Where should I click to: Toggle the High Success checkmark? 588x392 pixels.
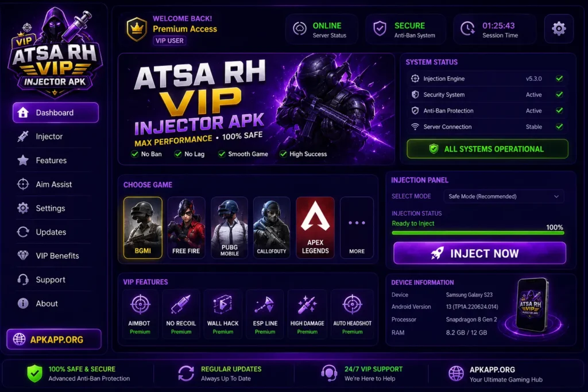pyautogui.click(x=283, y=154)
